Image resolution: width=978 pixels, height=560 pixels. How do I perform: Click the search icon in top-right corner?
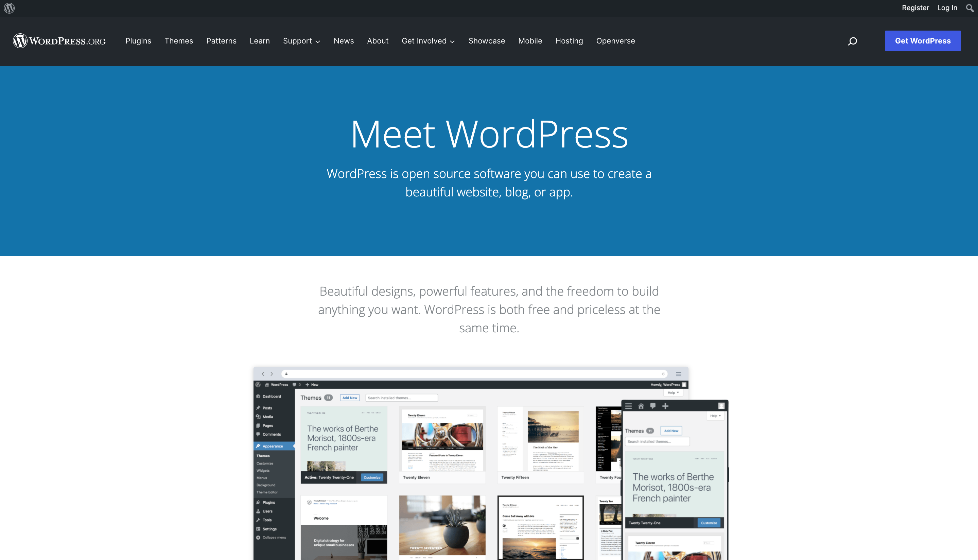[x=970, y=8]
